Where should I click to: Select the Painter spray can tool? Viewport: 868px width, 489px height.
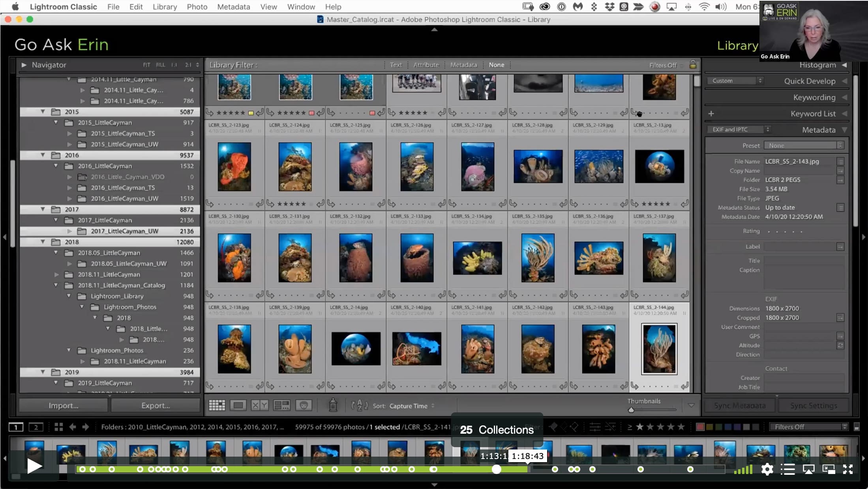click(333, 405)
